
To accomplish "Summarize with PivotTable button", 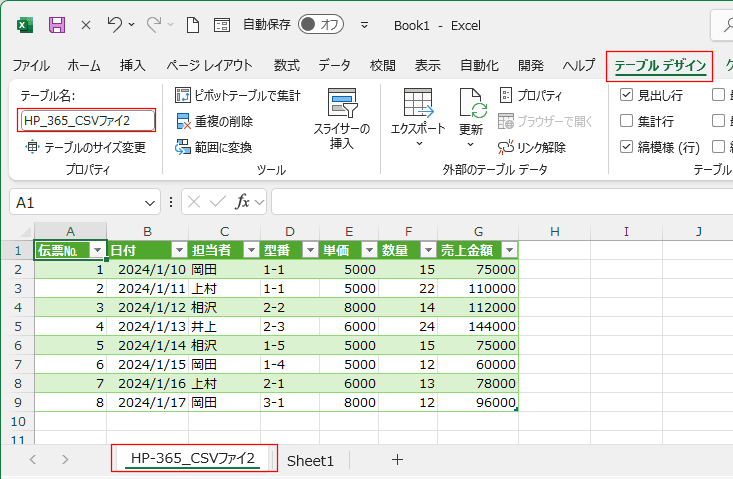I will pos(238,96).
